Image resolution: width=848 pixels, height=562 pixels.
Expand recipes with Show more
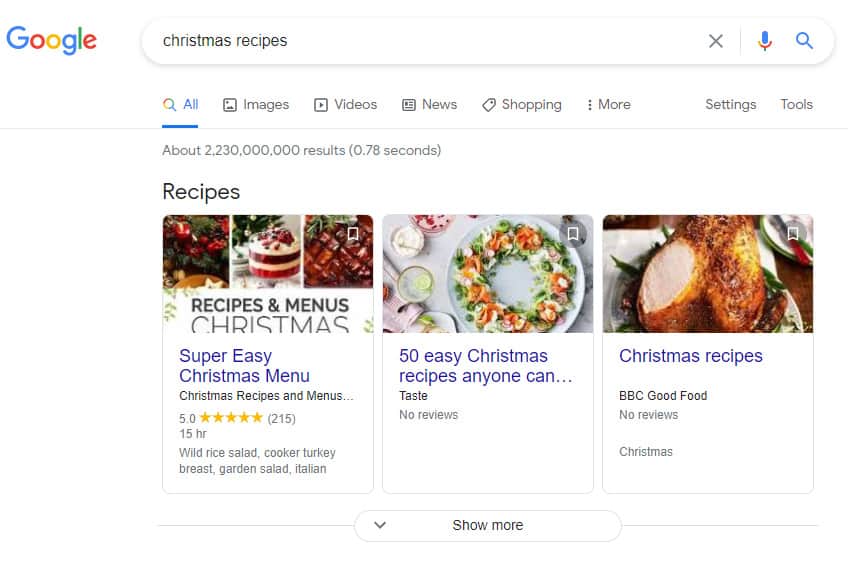click(488, 525)
